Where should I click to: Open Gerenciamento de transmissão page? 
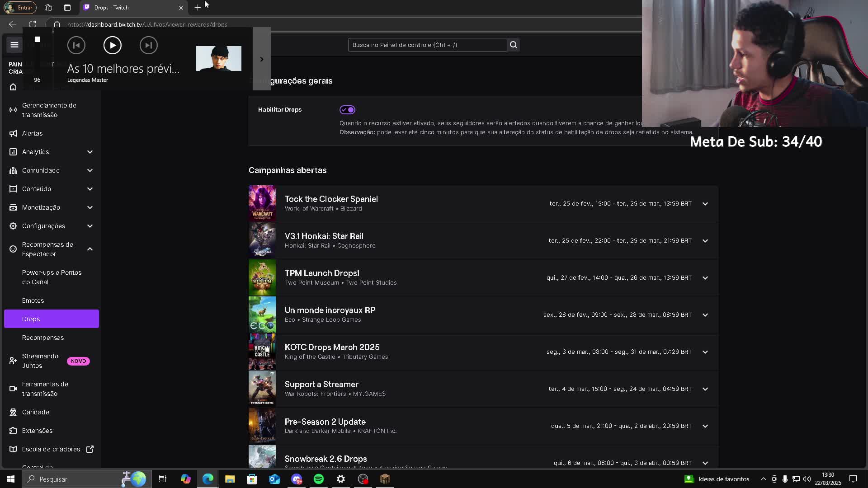(51, 110)
